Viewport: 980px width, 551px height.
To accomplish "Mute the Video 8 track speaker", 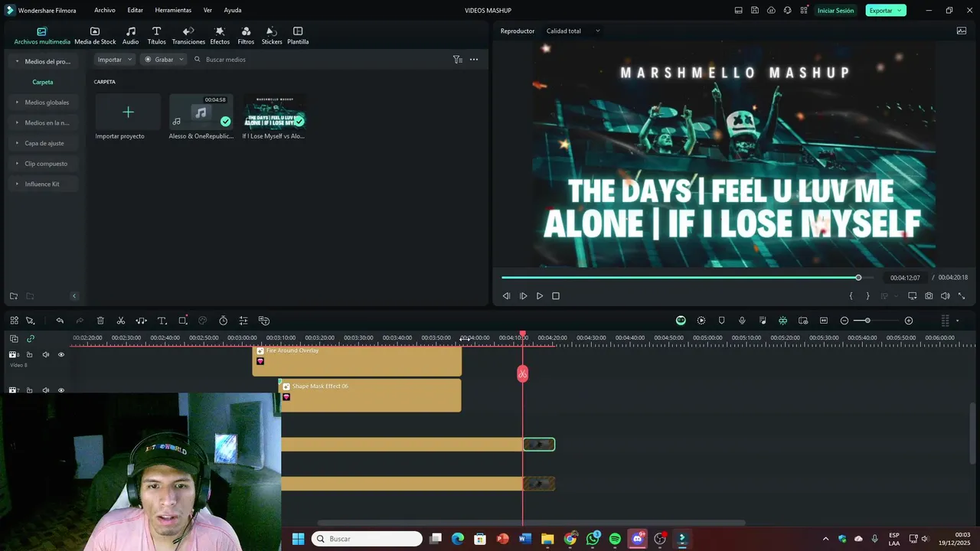I will click(x=45, y=355).
